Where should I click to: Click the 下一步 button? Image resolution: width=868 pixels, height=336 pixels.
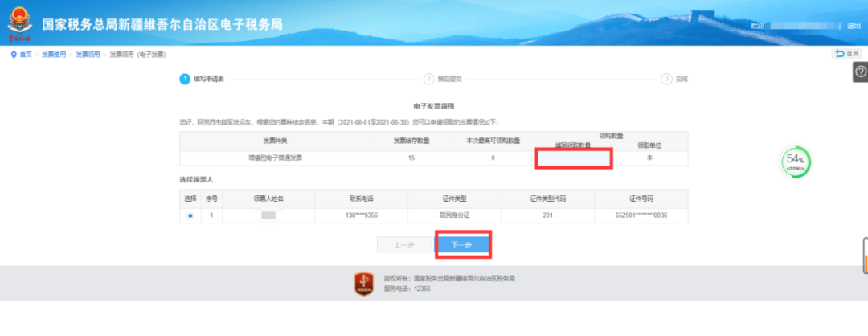tap(463, 245)
